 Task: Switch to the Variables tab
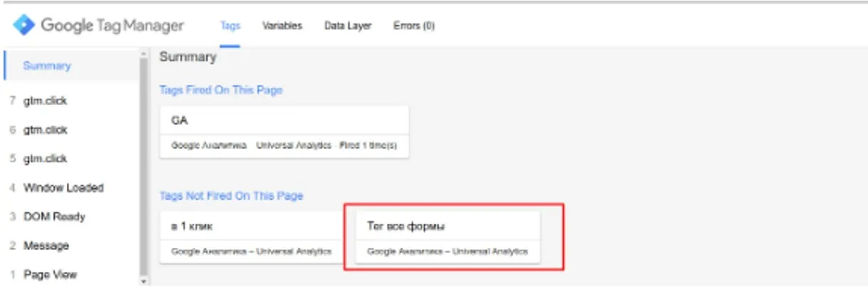click(282, 26)
